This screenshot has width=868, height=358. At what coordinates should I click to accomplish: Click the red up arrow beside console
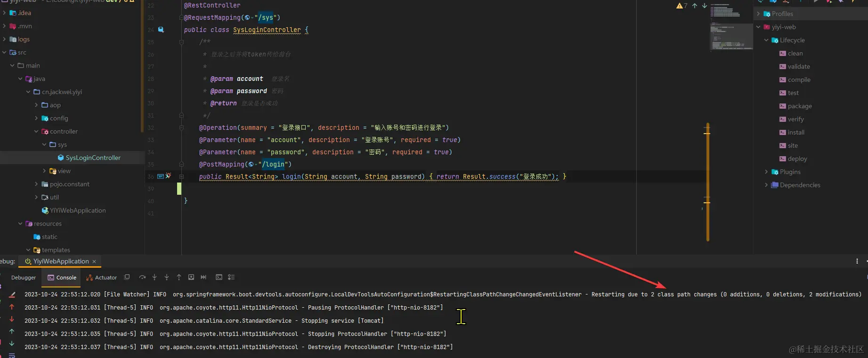coord(12,307)
